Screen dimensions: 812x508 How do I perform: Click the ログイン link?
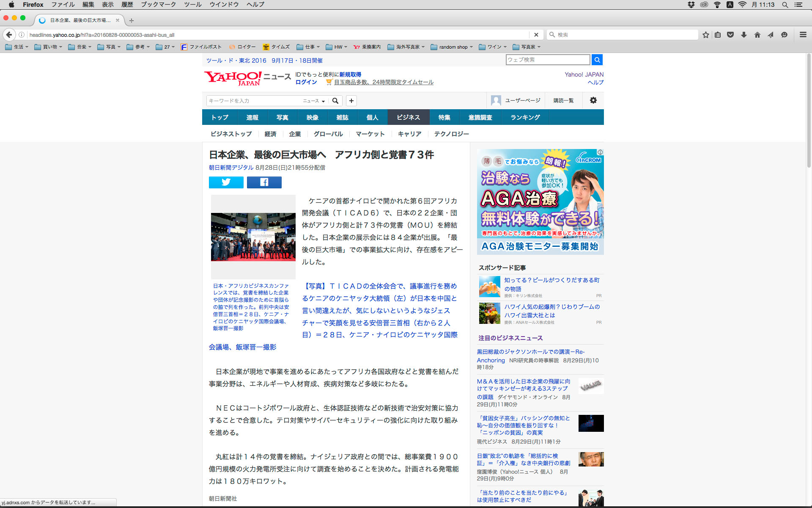pyautogui.click(x=306, y=82)
